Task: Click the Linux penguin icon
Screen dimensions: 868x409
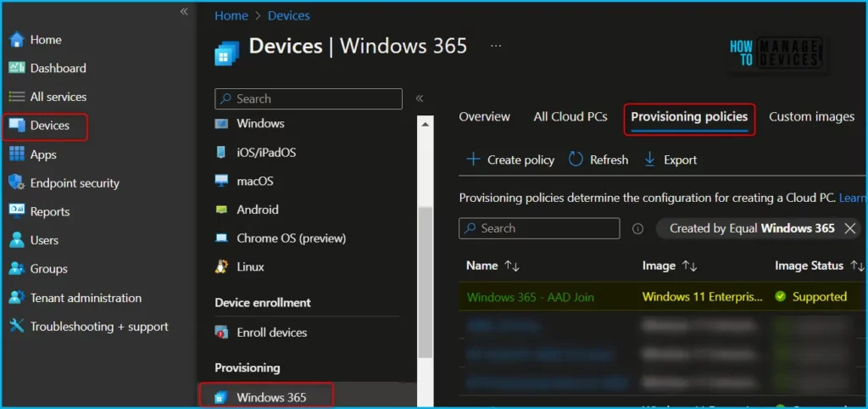Action: tap(221, 266)
